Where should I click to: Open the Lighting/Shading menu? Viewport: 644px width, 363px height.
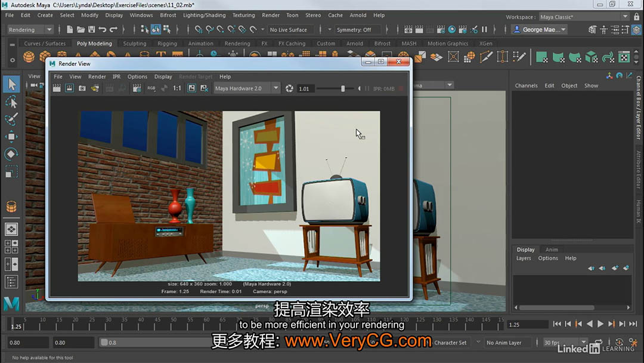(204, 15)
